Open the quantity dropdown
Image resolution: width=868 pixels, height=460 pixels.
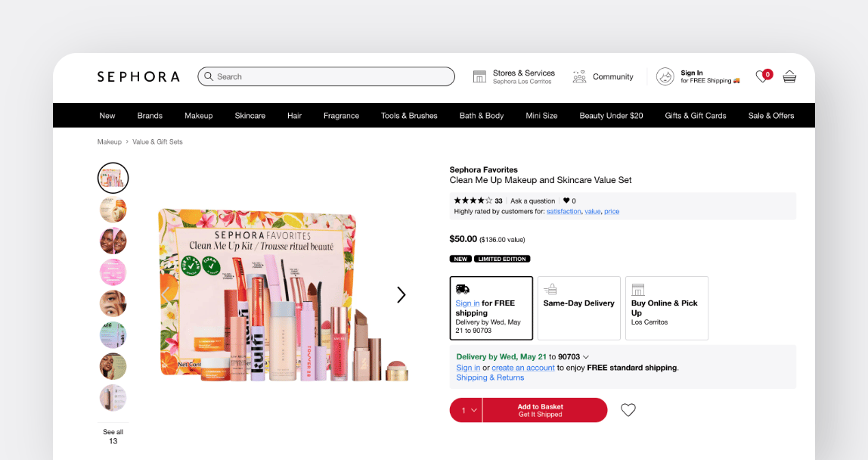click(x=466, y=410)
